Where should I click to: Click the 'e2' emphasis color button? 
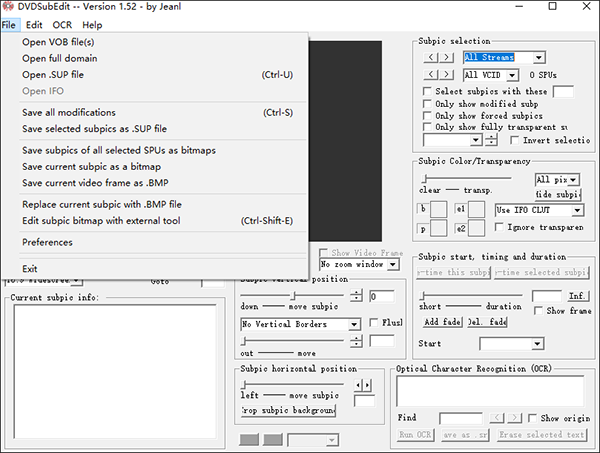[x=462, y=229]
